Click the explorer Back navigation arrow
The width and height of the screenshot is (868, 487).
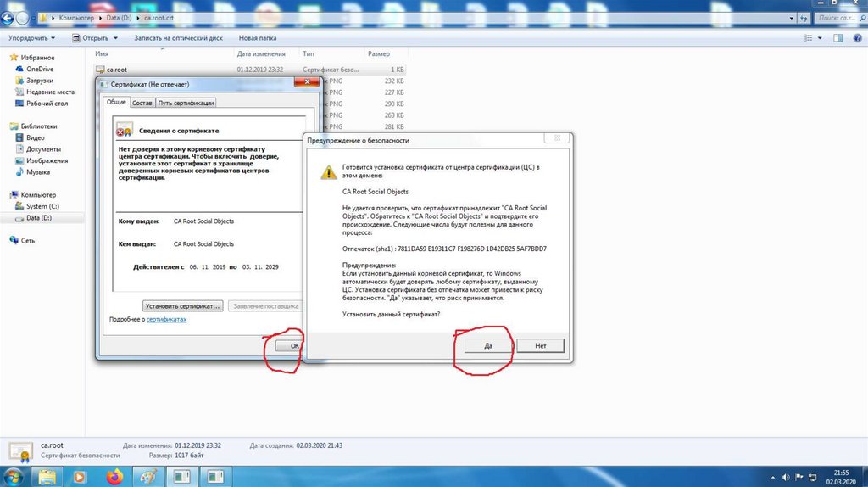(x=9, y=18)
